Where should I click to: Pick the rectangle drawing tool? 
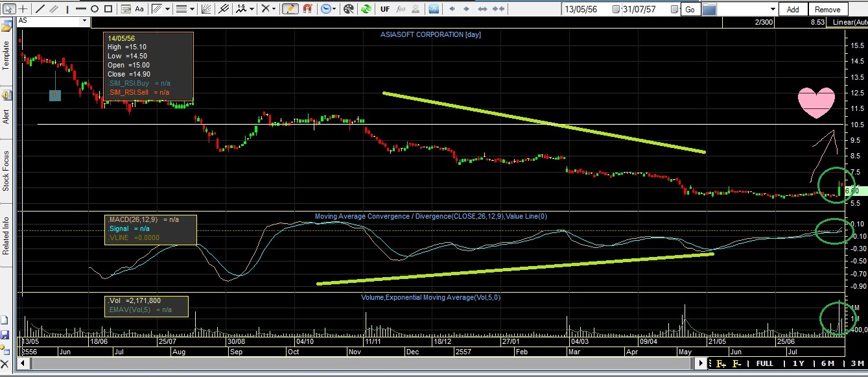click(108, 9)
